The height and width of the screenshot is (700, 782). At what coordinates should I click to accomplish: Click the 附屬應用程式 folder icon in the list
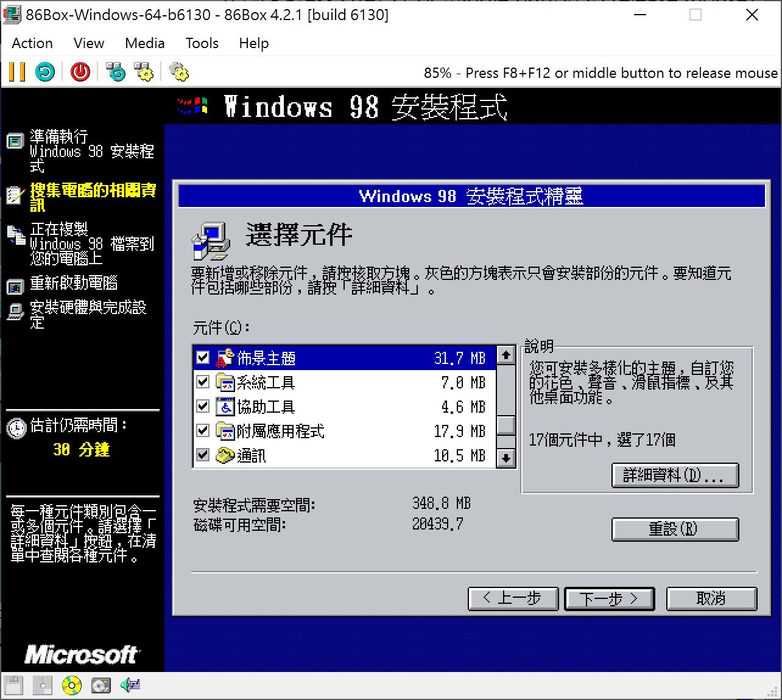point(225,431)
